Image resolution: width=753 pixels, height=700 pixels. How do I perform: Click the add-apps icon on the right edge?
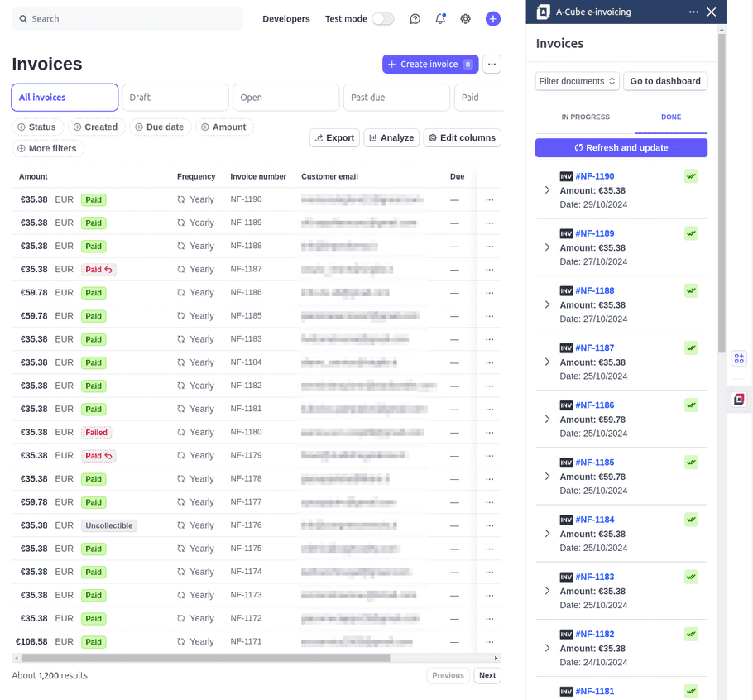point(738,358)
